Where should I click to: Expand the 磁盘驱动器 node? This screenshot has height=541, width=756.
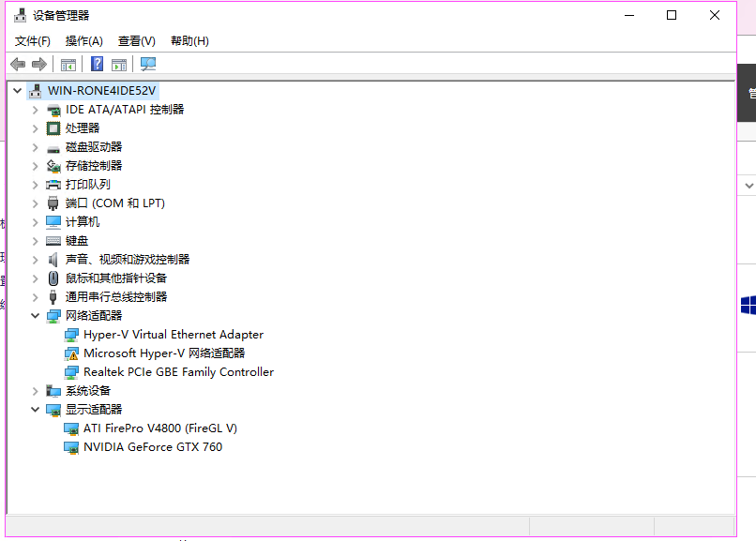pos(36,147)
